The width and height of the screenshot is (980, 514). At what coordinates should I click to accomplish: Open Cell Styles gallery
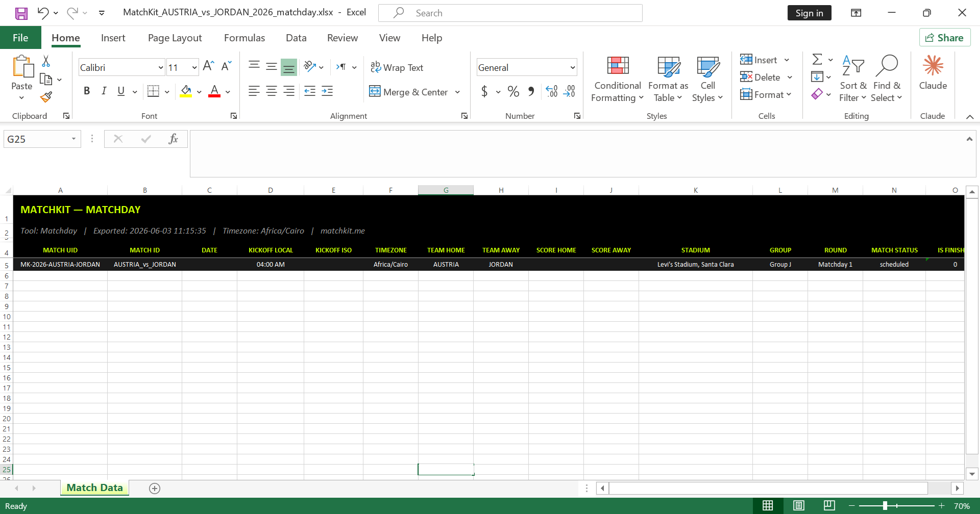pyautogui.click(x=707, y=80)
